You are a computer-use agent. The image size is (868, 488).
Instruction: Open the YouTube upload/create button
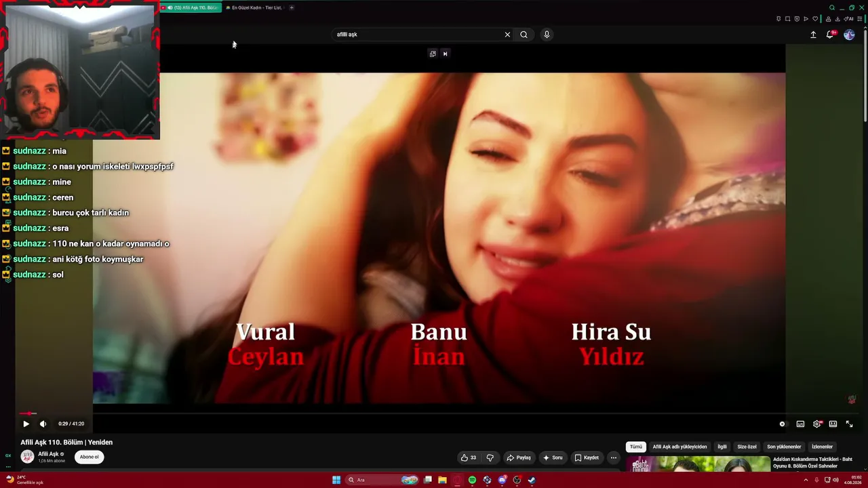(813, 35)
